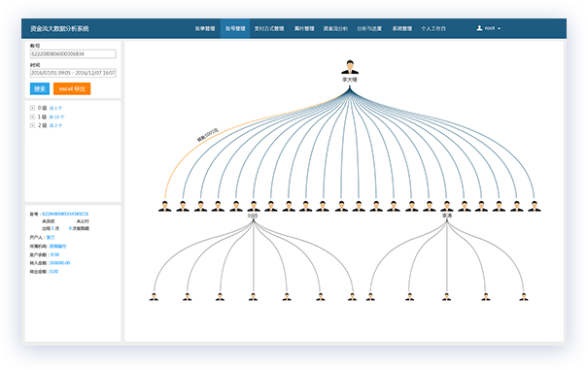
Task: Click rightmost person node in middle row
Action: (534, 206)
